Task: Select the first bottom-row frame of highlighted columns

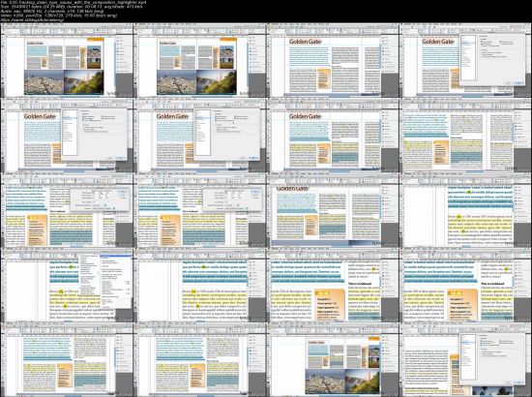Action: 67,360
